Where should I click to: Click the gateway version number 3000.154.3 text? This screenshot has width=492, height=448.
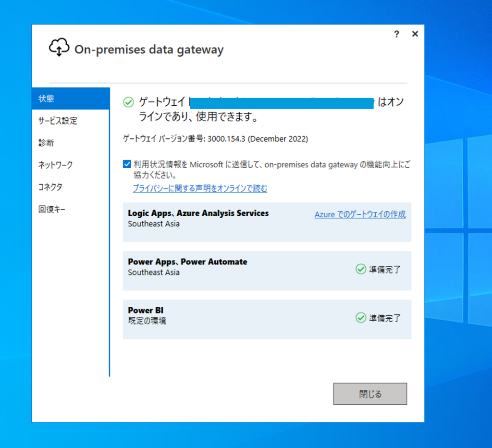[x=226, y=139]
